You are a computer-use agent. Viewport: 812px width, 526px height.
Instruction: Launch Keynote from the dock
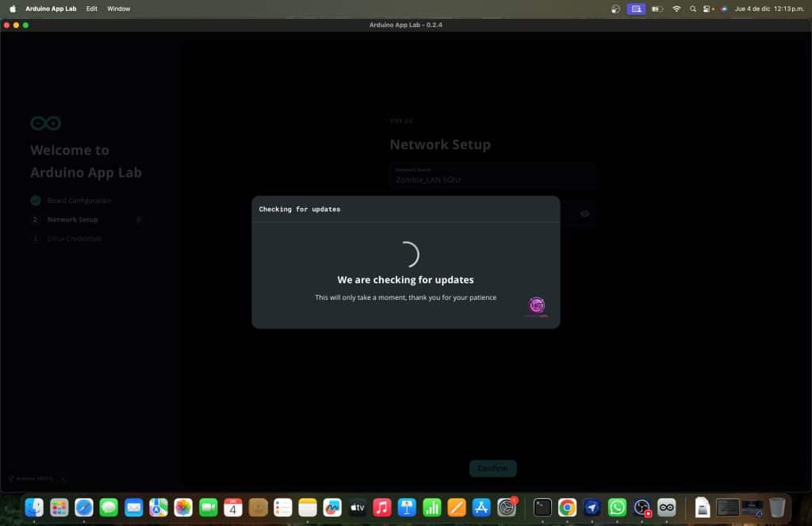tap(407, 507)
